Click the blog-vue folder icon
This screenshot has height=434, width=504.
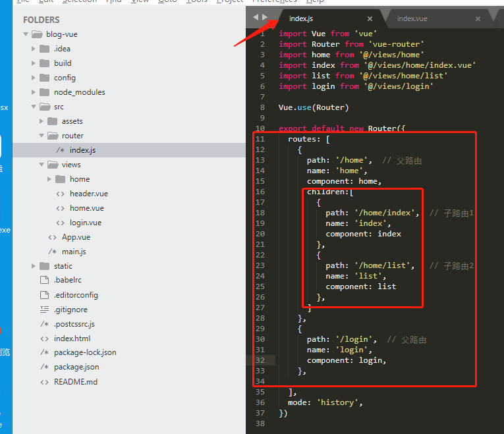[38, 34]
